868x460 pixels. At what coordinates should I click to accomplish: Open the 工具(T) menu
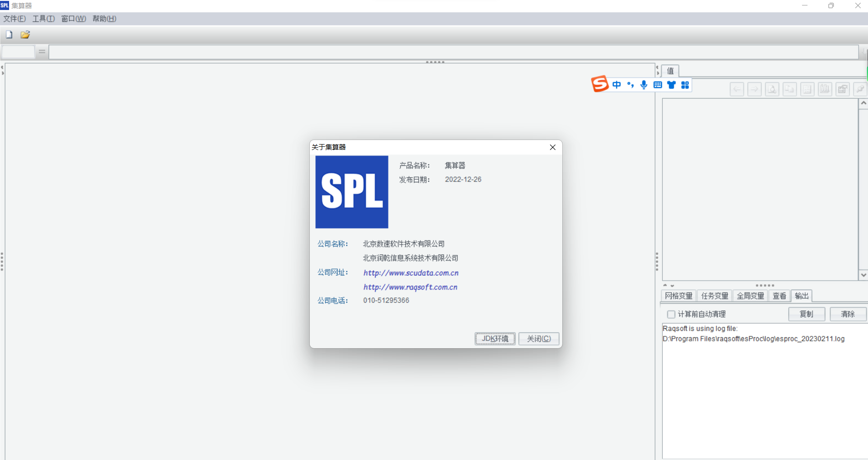click(44, 19)
